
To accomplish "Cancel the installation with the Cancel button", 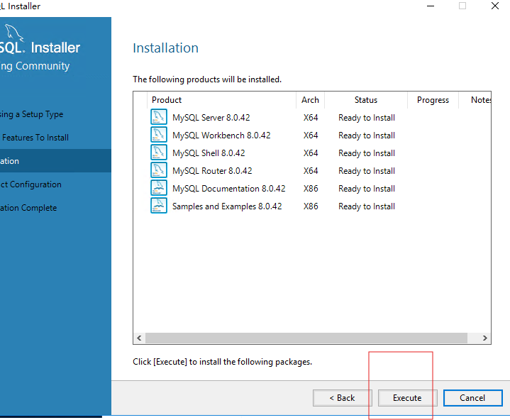I will tap(472, 398).
